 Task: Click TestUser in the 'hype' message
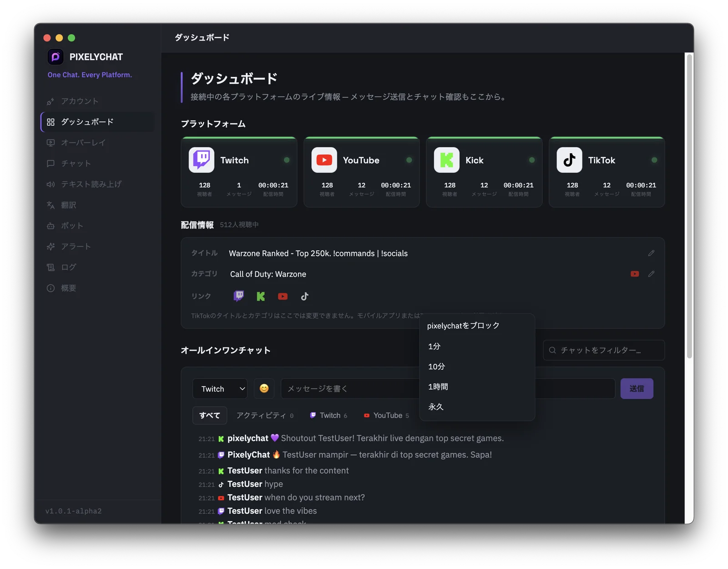pyautogui.click(x=245, y=484)
